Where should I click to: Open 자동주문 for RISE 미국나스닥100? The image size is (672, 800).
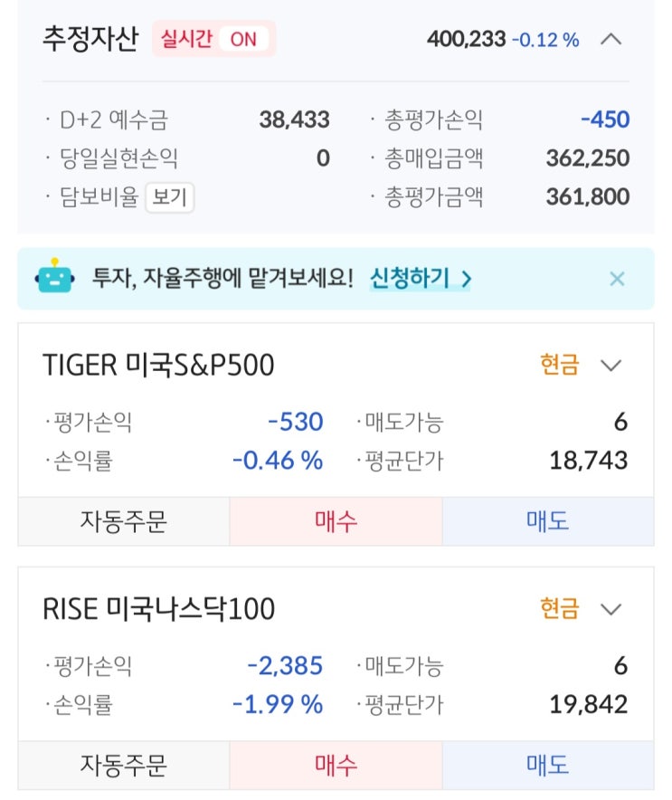coord(124,766)
